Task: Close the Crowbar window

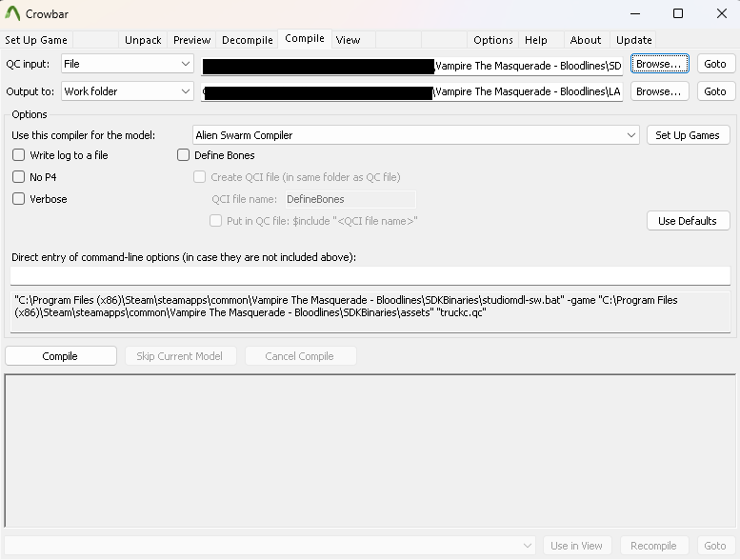Action: click(x=722, y=13)
